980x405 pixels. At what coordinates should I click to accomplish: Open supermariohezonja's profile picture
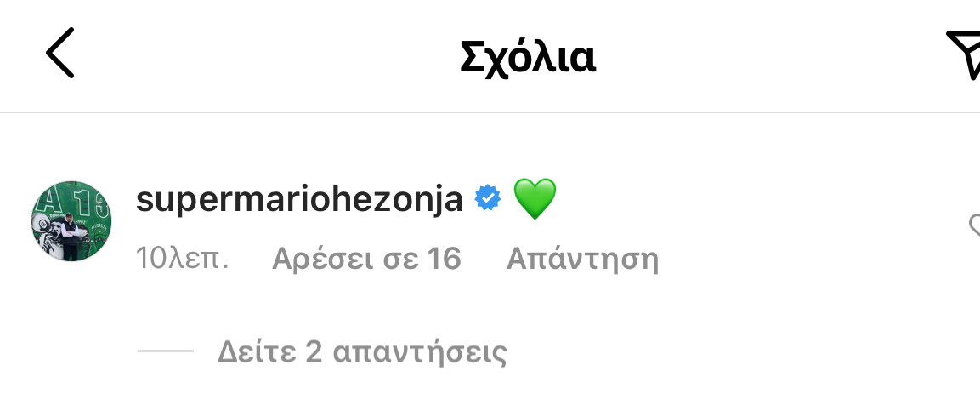tap(71, 221)
